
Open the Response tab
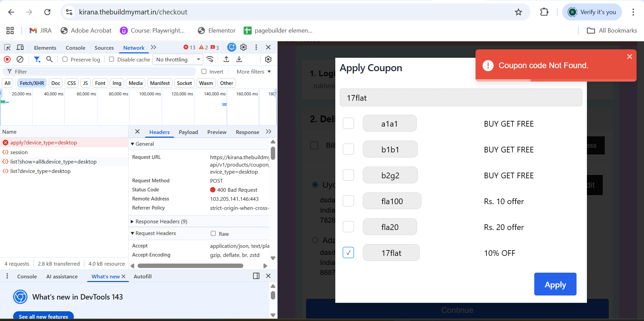tap(247, 132)
